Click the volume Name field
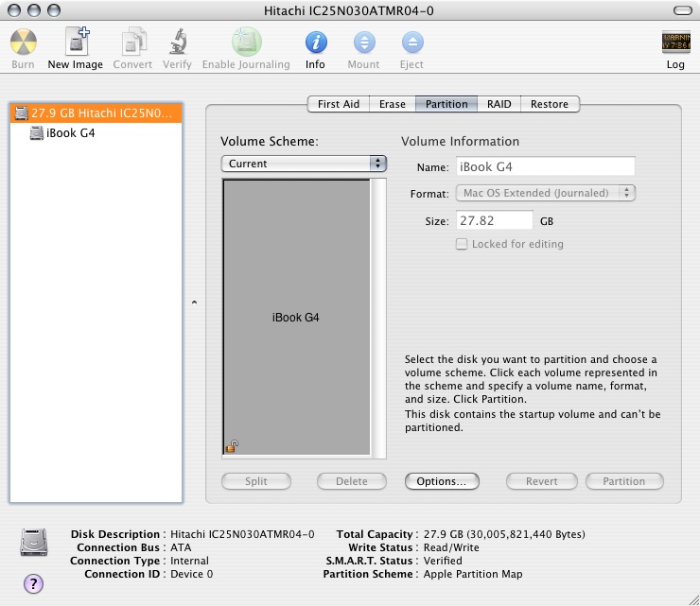The width and height of the screenshot is (700, 606). (546, 167)
